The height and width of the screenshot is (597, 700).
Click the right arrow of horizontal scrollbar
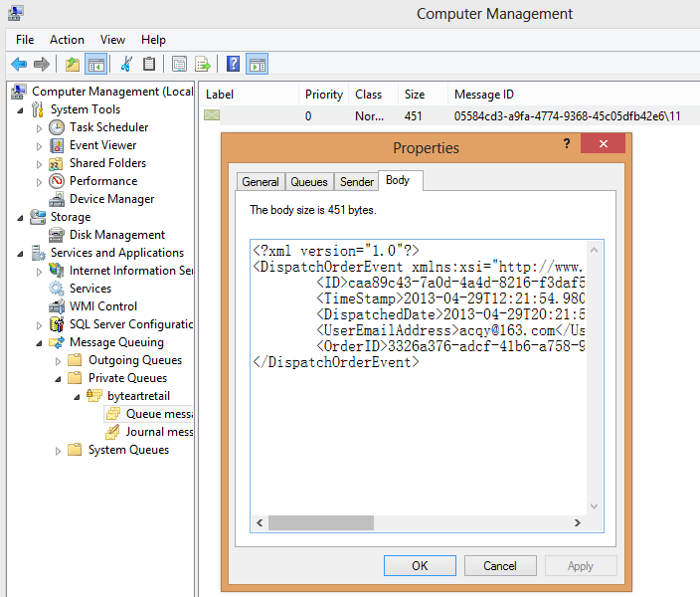pos(578,522)
